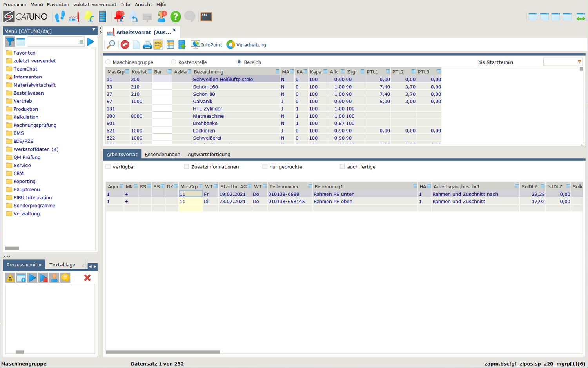Click the headset support agent icon
Screen dimensions: 588x368
(162, 16)
